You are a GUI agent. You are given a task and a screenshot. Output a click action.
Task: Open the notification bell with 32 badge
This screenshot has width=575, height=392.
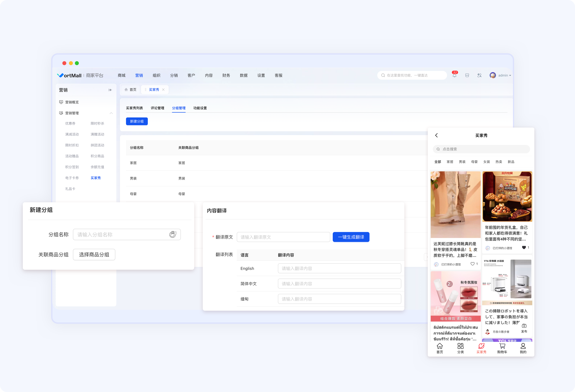455,75
